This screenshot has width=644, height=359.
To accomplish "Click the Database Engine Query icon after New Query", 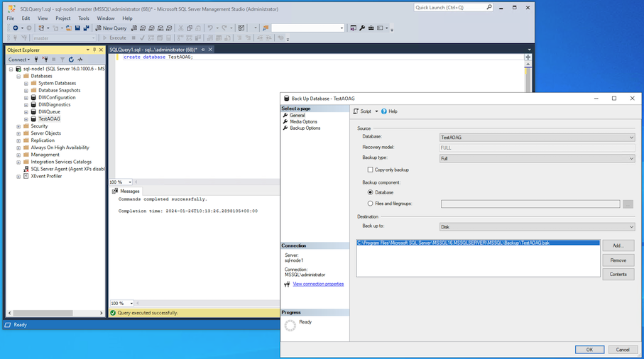I will (134, 28).
